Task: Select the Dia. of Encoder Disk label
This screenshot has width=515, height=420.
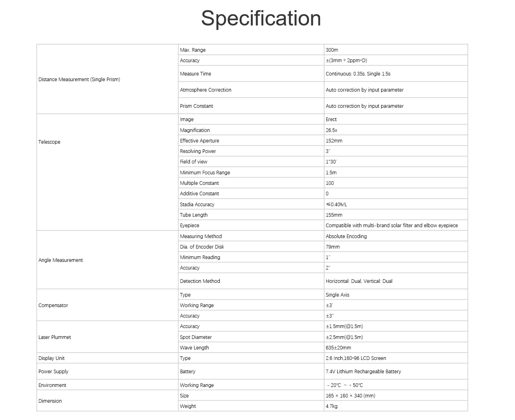Action: click(x=202, y=247)
